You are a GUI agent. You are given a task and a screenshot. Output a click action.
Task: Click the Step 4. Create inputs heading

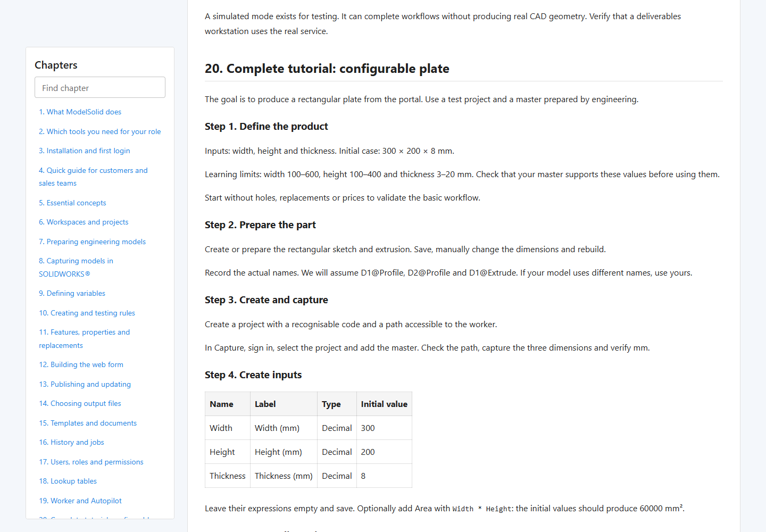coord(253,375)
